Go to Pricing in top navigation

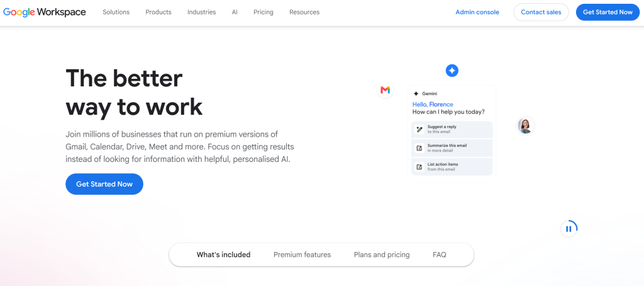tap(264, 13)
